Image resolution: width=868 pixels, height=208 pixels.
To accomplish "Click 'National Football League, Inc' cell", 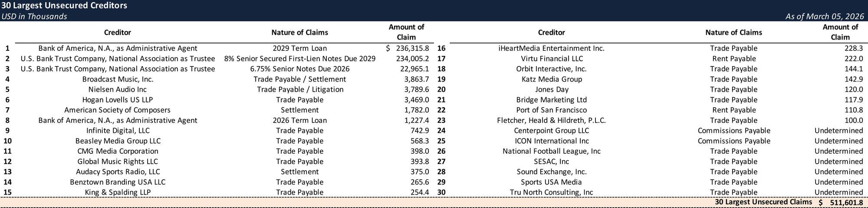I will (552, 151).
